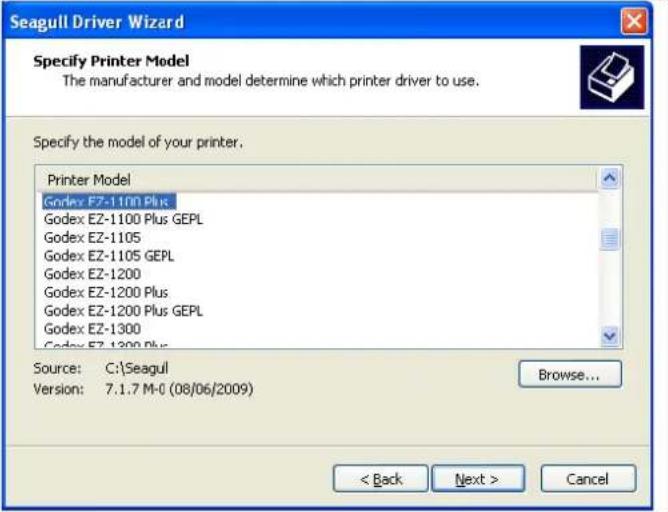Viewport: 668px width, 512px height.
Task: Click the Next button
Action: tap(478, 479)
